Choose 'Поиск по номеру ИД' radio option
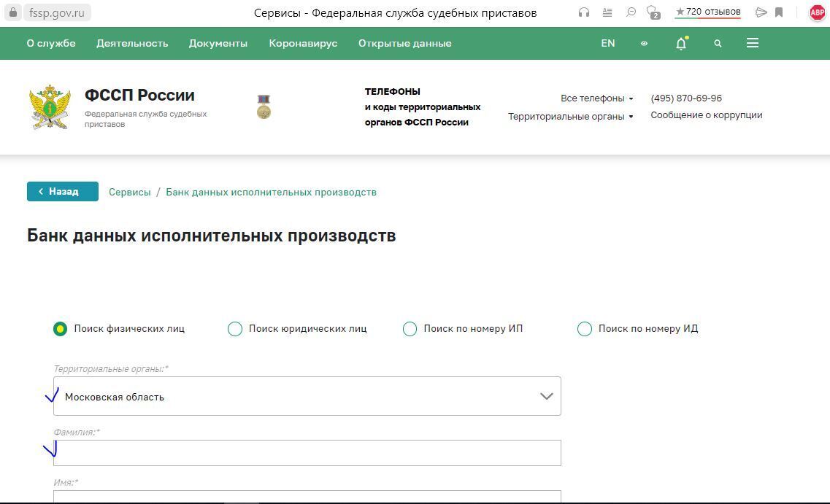 pos(585,329)
